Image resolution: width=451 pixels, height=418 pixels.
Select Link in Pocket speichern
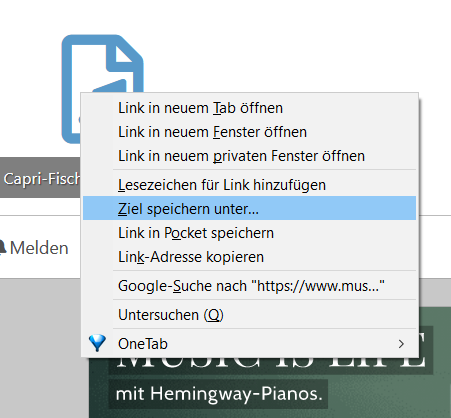(250, 233)
